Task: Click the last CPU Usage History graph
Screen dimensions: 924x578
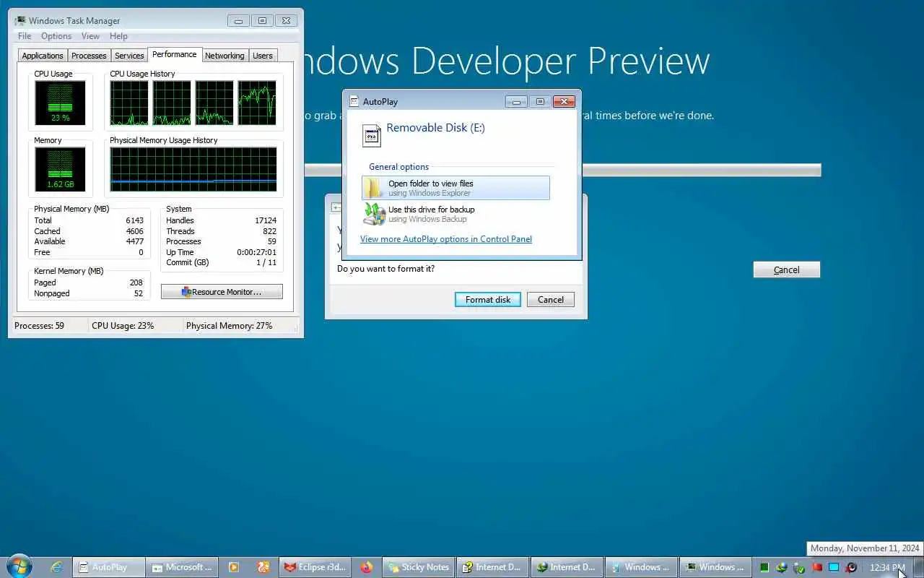Action: pos(257,103)
